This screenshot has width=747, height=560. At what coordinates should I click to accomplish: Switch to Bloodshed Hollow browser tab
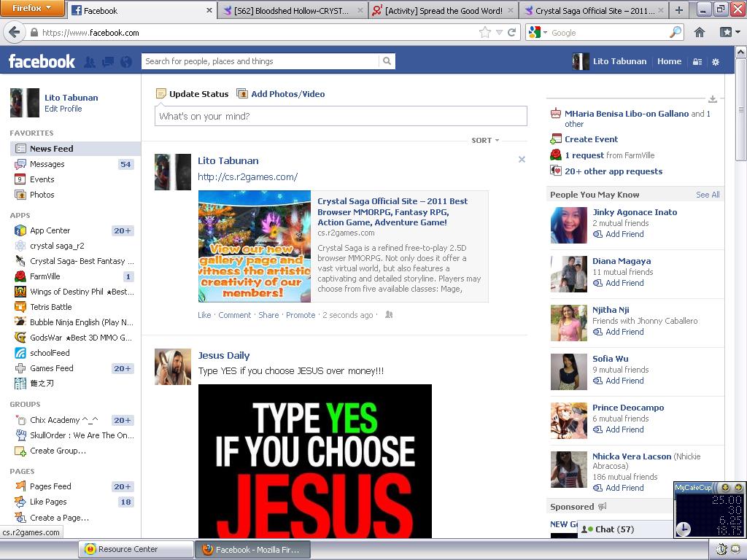coord(292,10)
